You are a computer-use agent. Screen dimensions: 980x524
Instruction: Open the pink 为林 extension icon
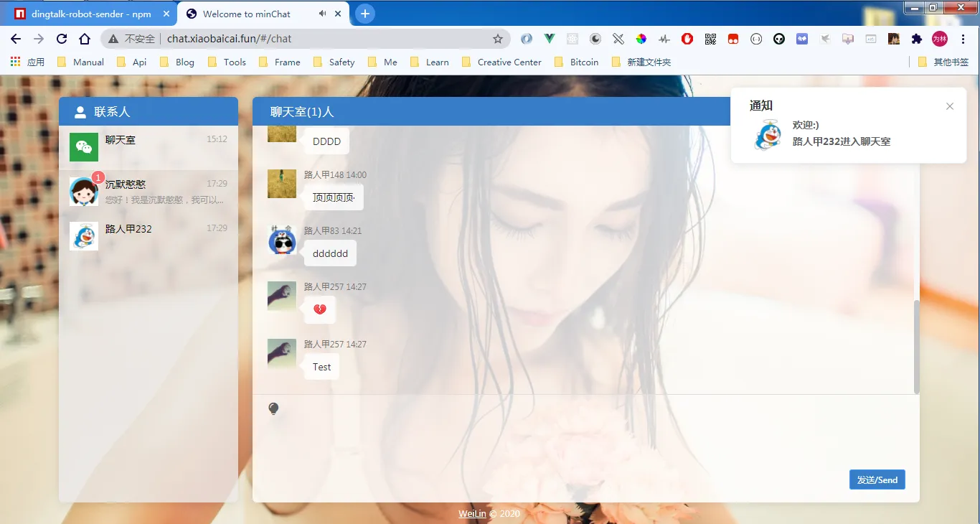(x=940, y=39)
